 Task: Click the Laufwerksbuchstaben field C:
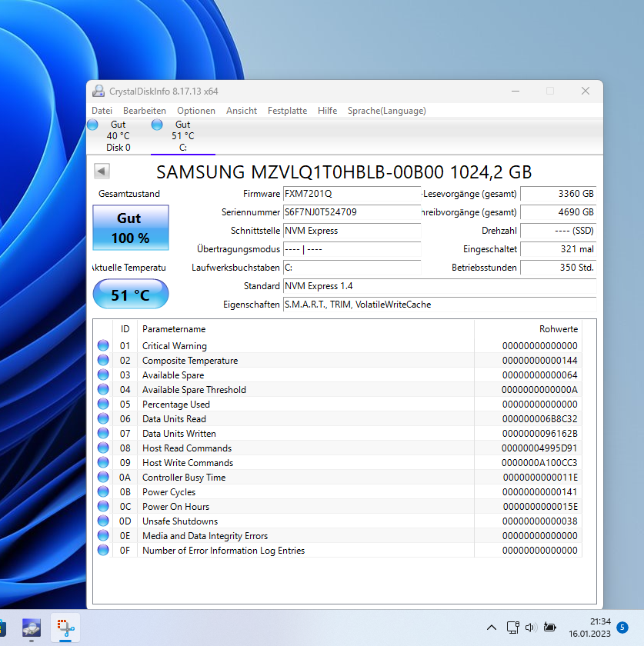click(x=352, y=268)
